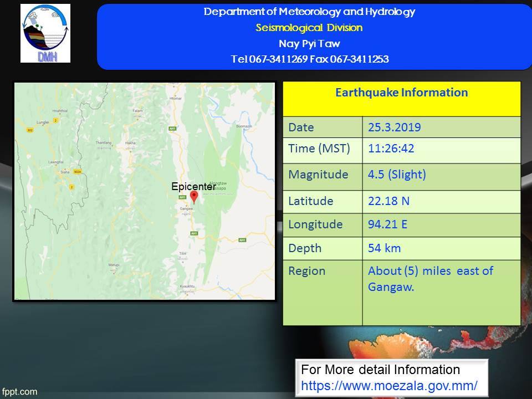
Task: Click the Region description cell text
Action: point(430,279)
